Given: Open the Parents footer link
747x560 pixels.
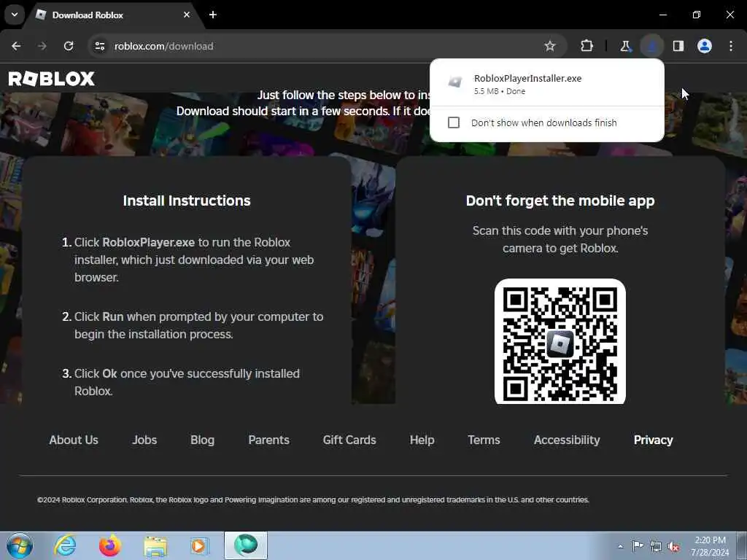Looking at the screenshot, I should click(x=268, y=440).
